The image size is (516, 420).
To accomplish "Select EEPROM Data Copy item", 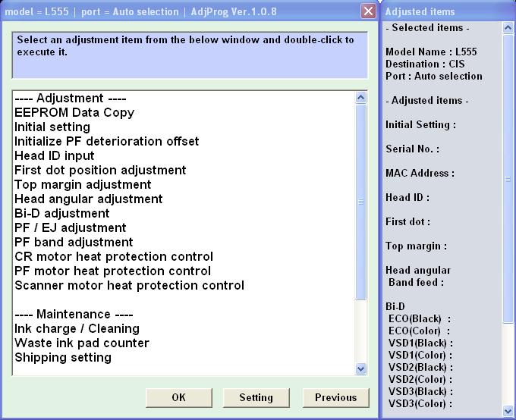I will coord(74,112).
